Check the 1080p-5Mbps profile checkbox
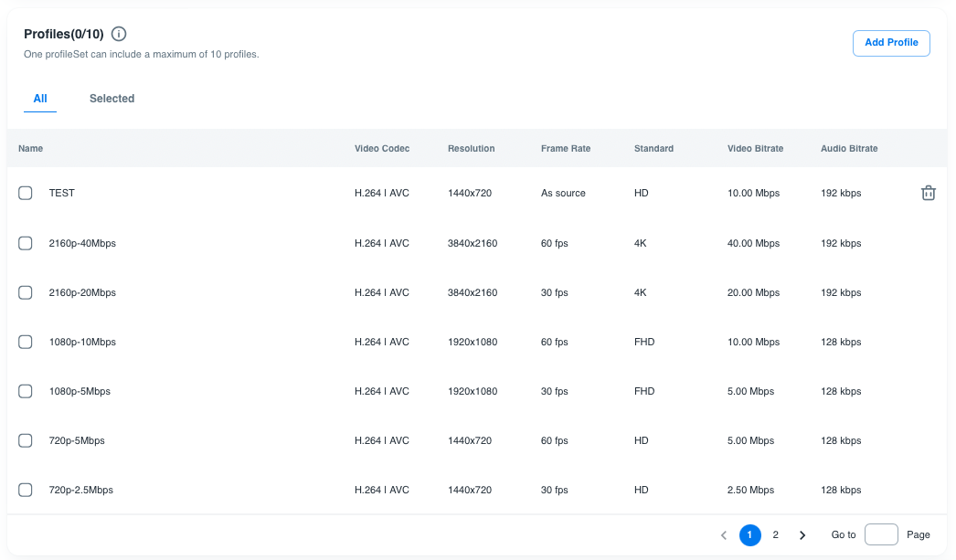The image size is (956, 560). [26, 391]
